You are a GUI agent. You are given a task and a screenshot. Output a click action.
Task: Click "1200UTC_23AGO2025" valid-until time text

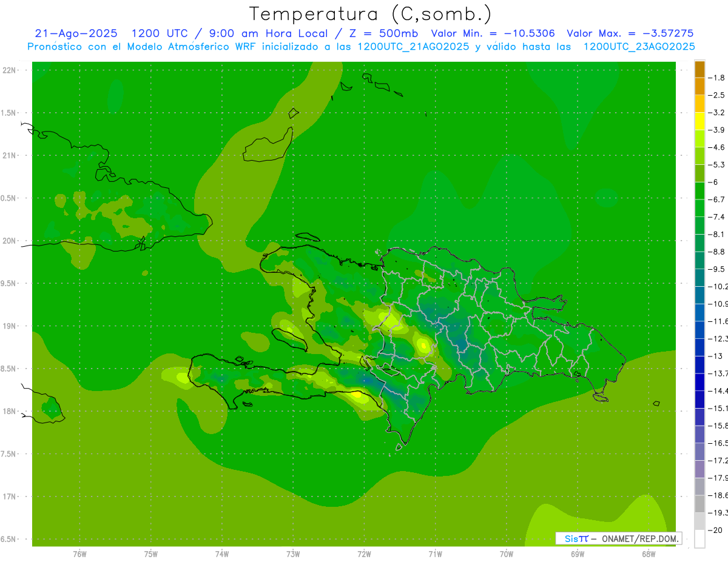tap(639, 47)
